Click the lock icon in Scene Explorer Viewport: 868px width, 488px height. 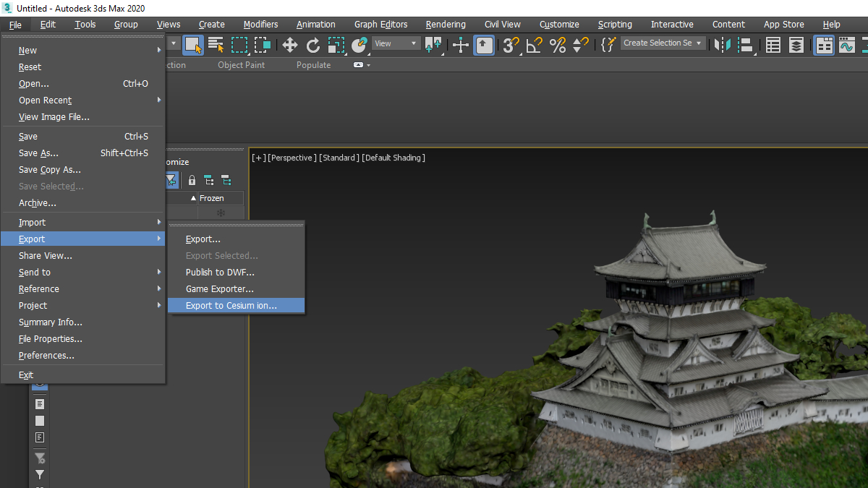192,180
